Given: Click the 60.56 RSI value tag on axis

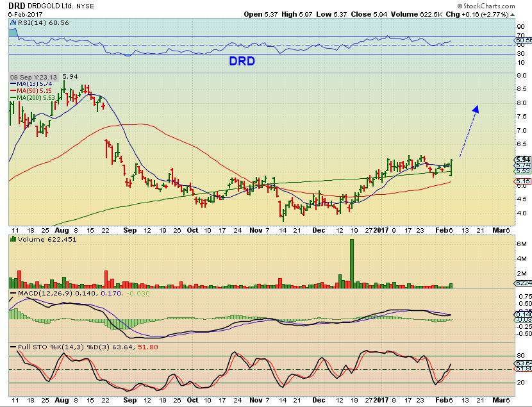Looking at the screenshot, I should pyautogui.click(x=522, y=40).
